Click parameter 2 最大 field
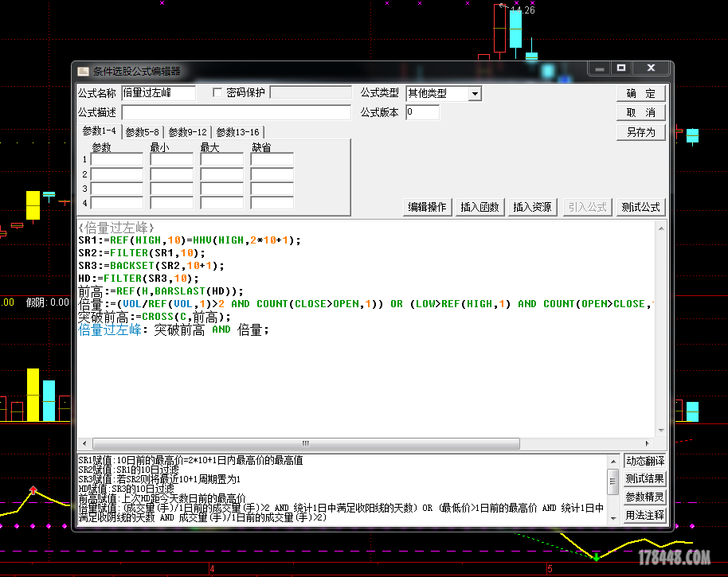The height and width of the screenshot is (577, 728). (x=222, y=174)
